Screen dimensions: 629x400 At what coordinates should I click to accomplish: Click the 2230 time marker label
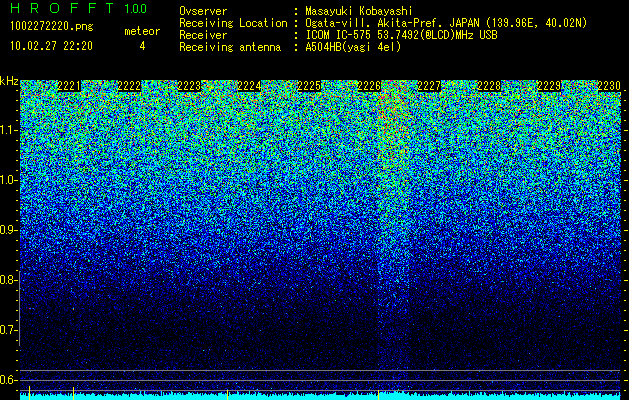(x=609, y=86)
